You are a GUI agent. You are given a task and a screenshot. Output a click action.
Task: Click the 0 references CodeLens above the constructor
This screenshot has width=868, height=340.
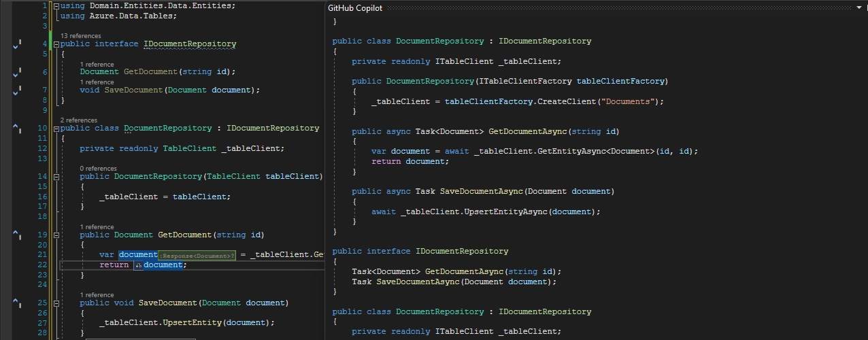coord(98,169)
